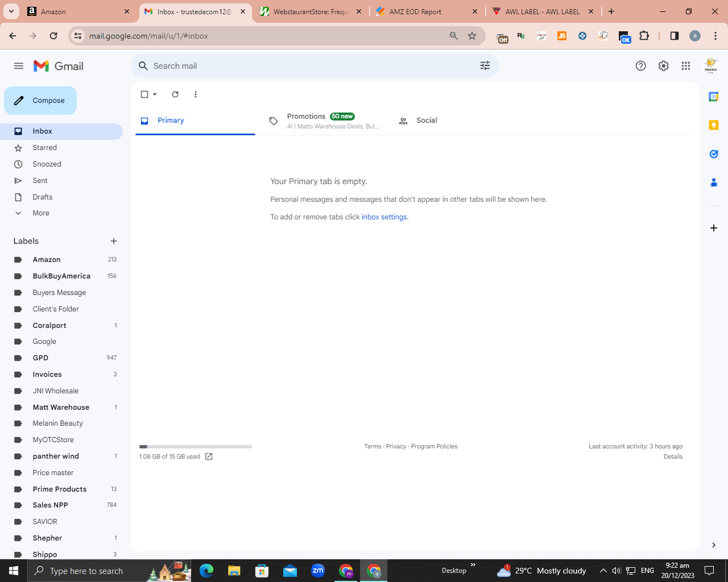This screenshot has width=728, height=582.
Task: Open the Client's Folder label
Action: (61, 309)
